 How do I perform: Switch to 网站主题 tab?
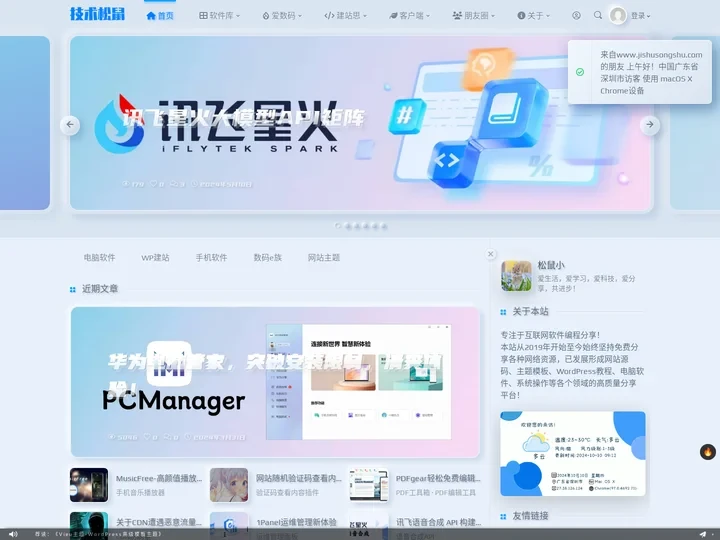click(x=324, y=258)
